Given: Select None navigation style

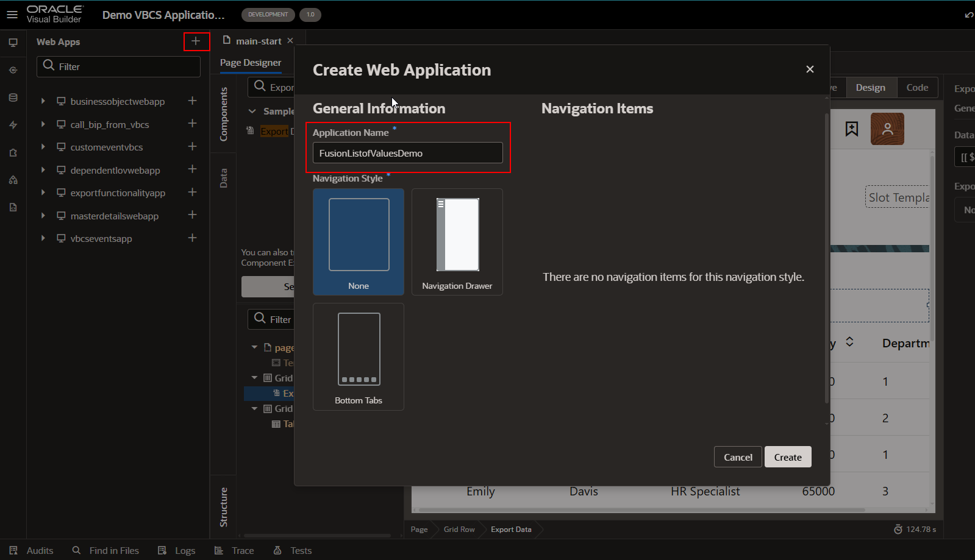Looking at the screenshot, I should click(x=359, y=242).
